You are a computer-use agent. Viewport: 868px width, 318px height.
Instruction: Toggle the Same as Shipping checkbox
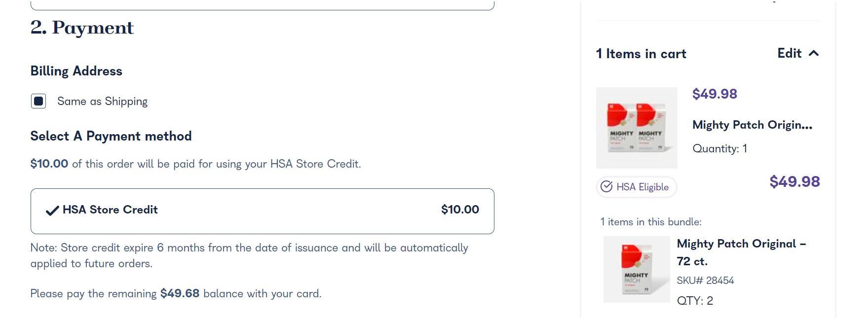(x=38, y=101)
